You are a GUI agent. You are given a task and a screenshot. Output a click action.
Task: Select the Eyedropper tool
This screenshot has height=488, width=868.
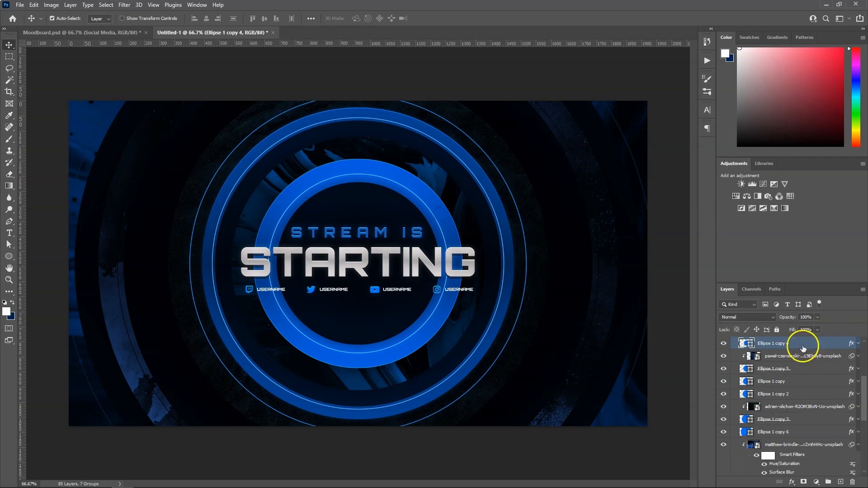9,115
